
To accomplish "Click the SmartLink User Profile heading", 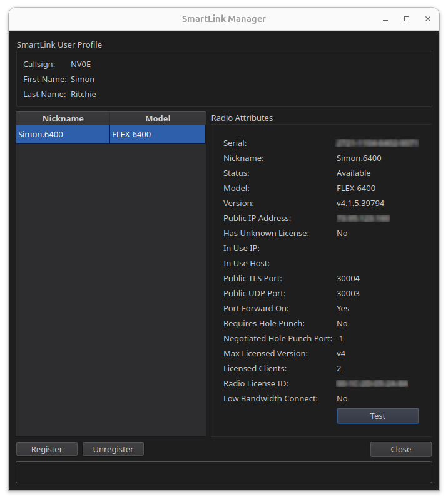I will [59, 44].
